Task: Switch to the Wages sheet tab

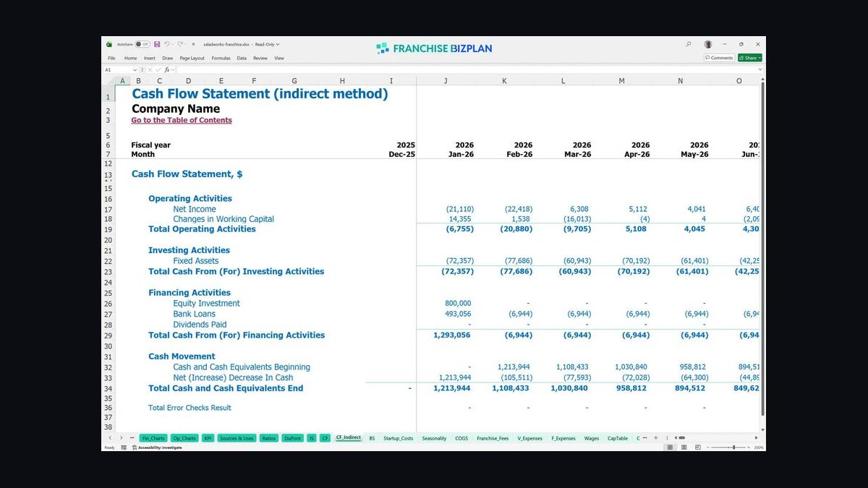Action: (x=592, y=438)
